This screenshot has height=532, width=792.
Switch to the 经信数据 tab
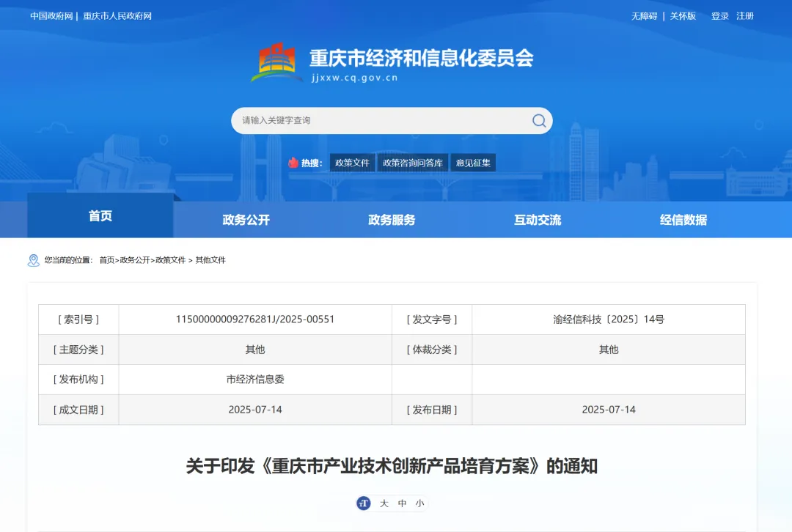683,220
